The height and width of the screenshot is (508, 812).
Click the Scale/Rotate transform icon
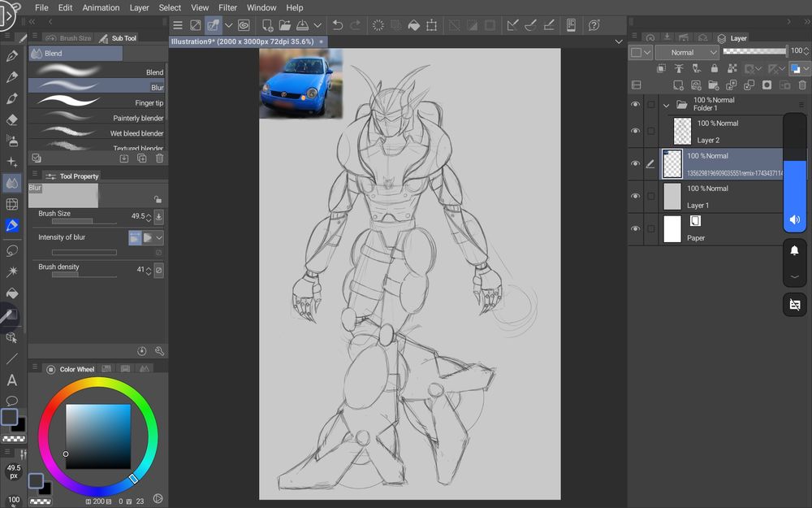click(x=431, y=25)
